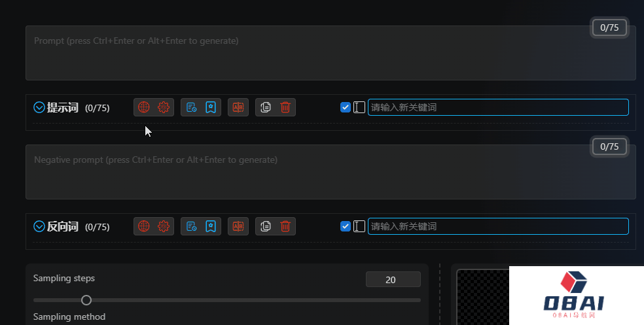The image size is (644, 325).
Task: Focus the 请输入新关键词 field in 提示词 row
Action: pos(498,107)
